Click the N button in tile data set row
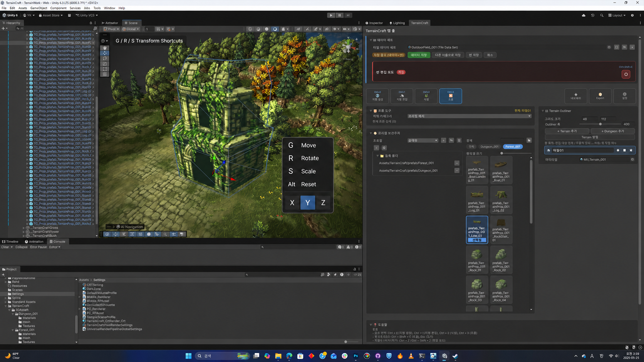Image resolution: width=644 pixels, height=362 pixels. (x=624, y=47)
